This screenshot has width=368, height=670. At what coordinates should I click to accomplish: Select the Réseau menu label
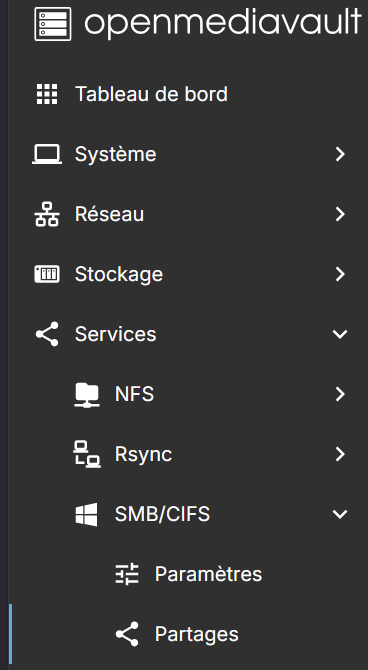(109, 214)
